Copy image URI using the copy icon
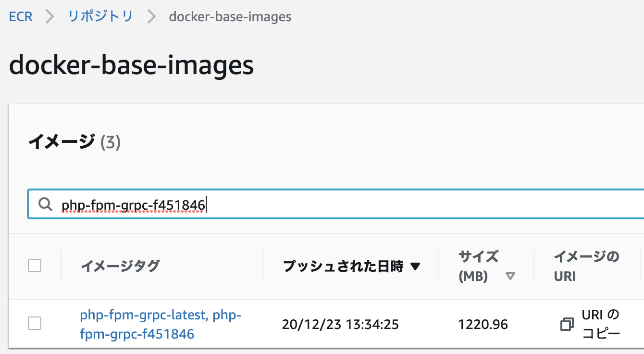This screenshot has width=644, height=354. tap(567, 325)
